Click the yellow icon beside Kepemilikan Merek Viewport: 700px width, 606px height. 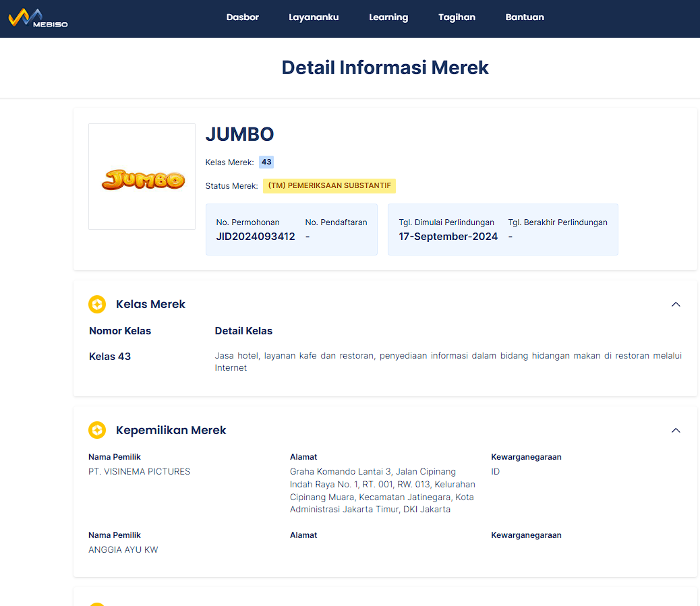97,430
